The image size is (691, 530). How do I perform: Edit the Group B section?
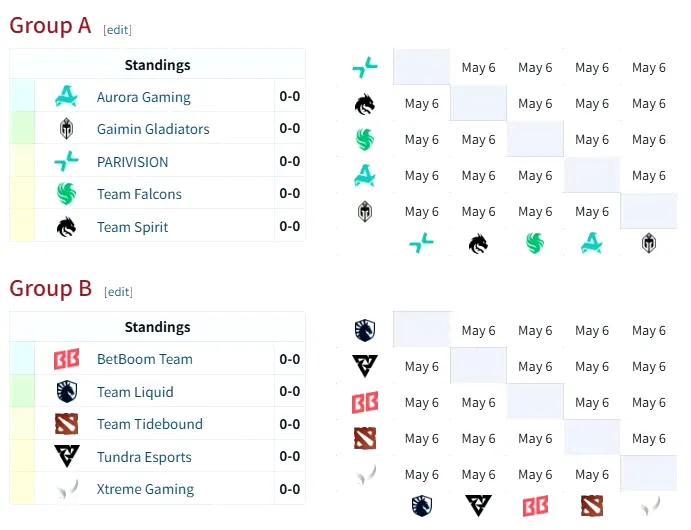click(x=118, y=292)
